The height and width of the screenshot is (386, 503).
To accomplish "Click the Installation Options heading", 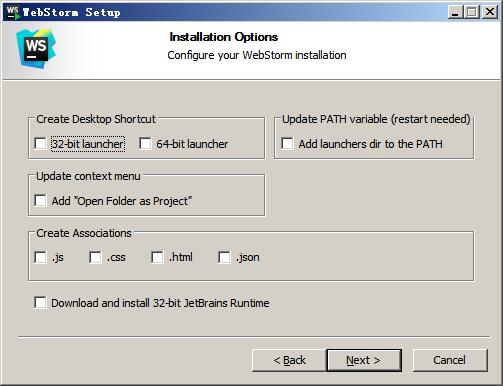I will [x=224, y=37].
